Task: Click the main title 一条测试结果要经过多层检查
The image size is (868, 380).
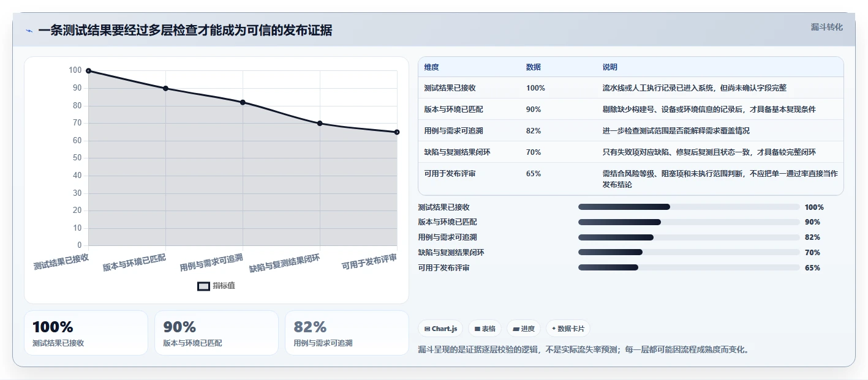Action: pos(186,31)
